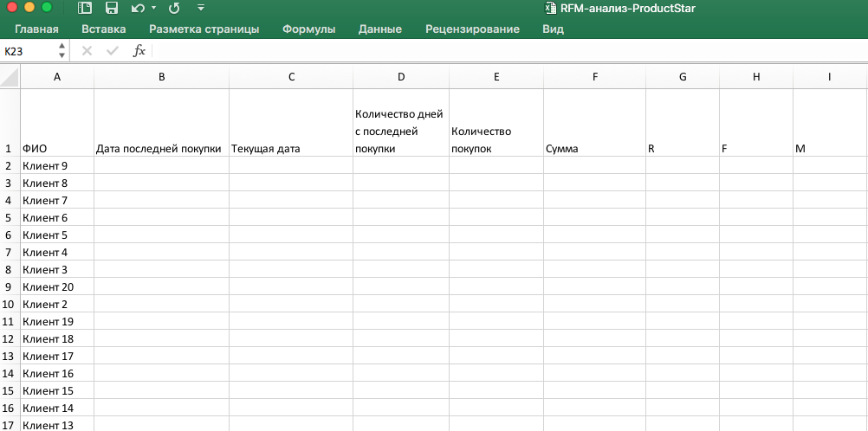Select column C header
The height and width of the screenshot is (431, 868).
click(x=291, y=77)
